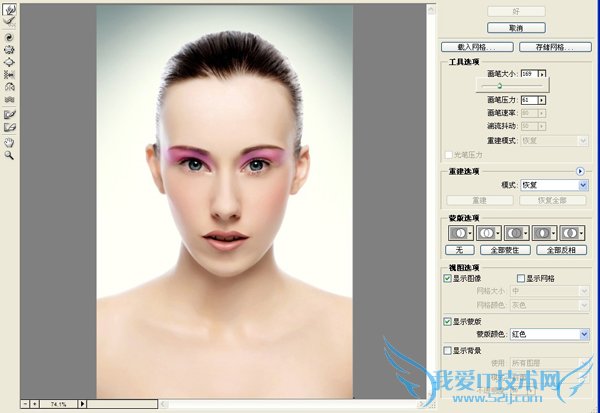
Task: Open the 模式 reconstruct mode dropdown
Action: [x=554, y=185]
